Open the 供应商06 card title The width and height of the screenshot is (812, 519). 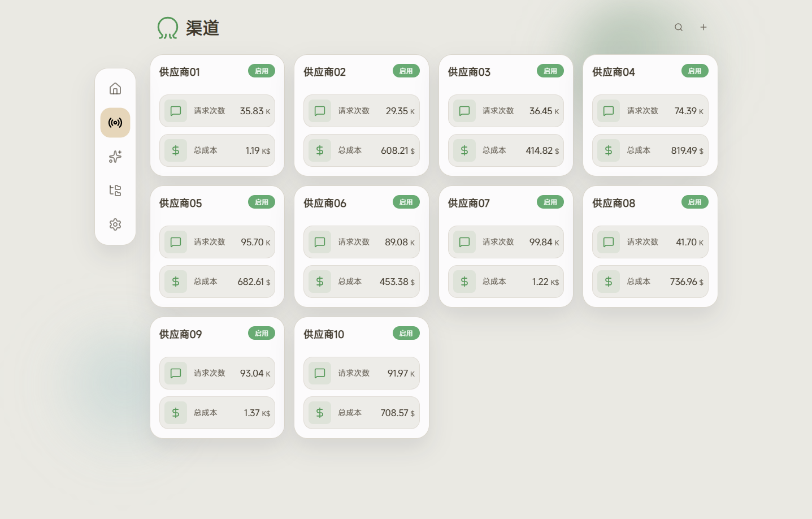[325, 203]
